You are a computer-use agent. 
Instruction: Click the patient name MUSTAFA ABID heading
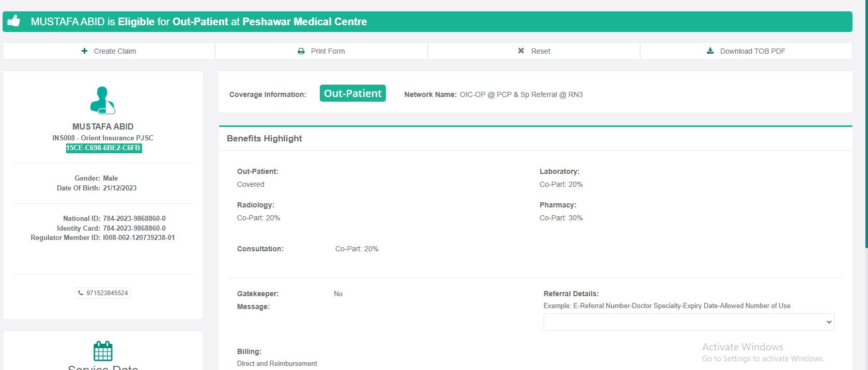(x=103, y=126)
